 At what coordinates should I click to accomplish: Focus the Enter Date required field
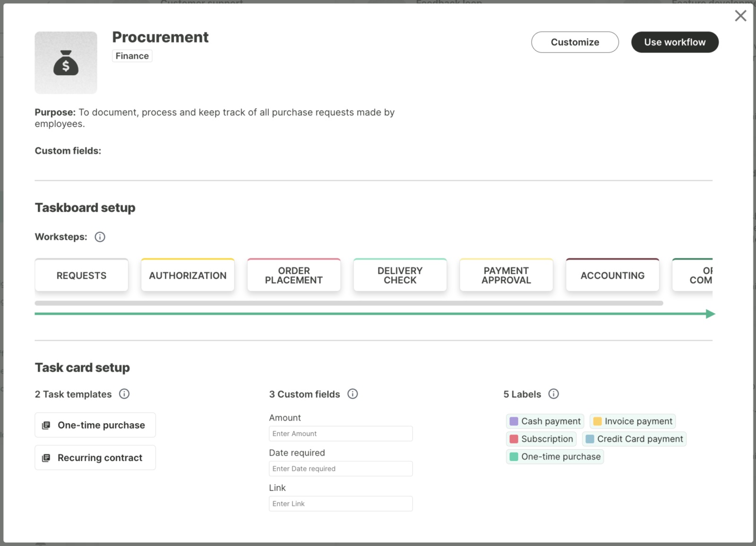point(340,469)
